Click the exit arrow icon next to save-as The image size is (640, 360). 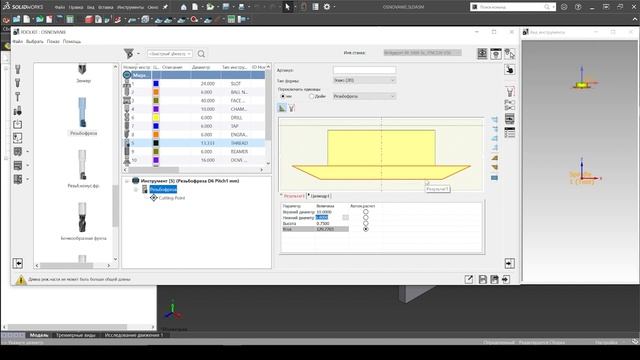click(x=506, y=279)
